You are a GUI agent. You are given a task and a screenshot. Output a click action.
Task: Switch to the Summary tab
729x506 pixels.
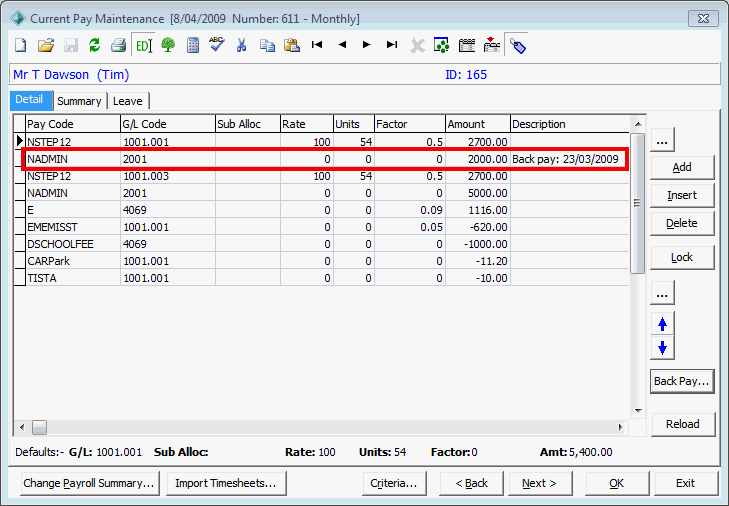(80, 101)
